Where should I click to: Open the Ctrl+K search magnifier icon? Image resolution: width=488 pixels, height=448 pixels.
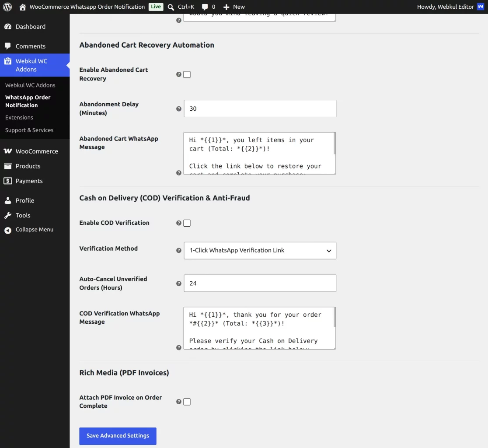(x=171, y=7)
